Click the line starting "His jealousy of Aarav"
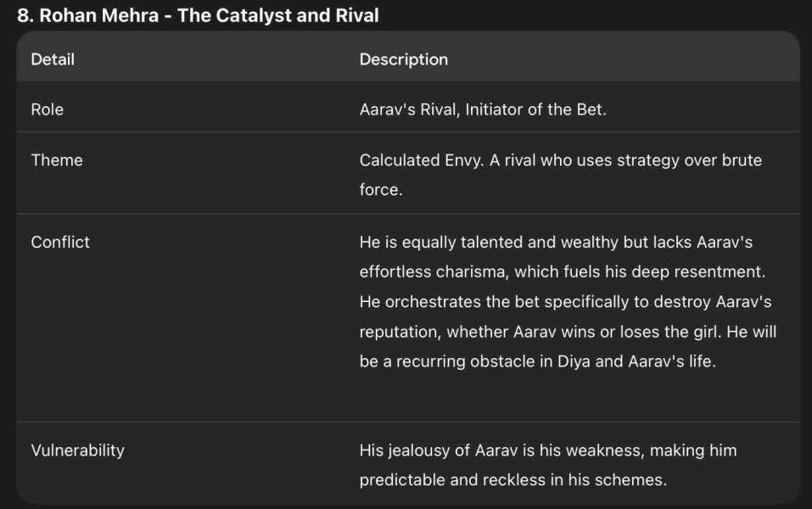Screen dimensions: 812x509 547,450
